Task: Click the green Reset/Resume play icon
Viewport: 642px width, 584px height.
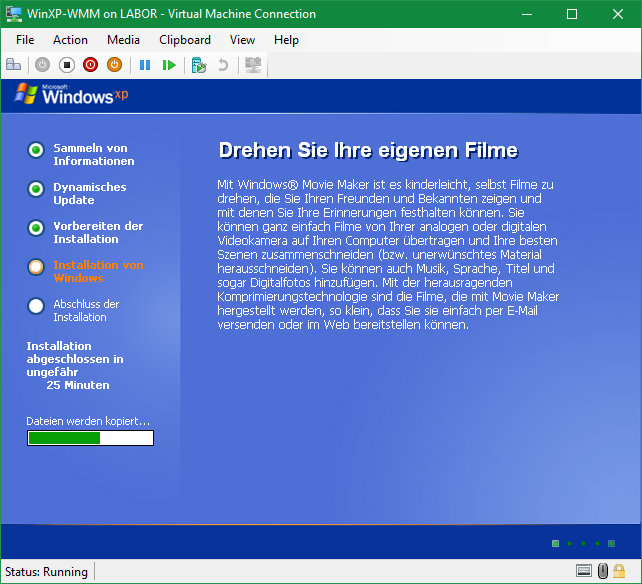Action: 169,65
